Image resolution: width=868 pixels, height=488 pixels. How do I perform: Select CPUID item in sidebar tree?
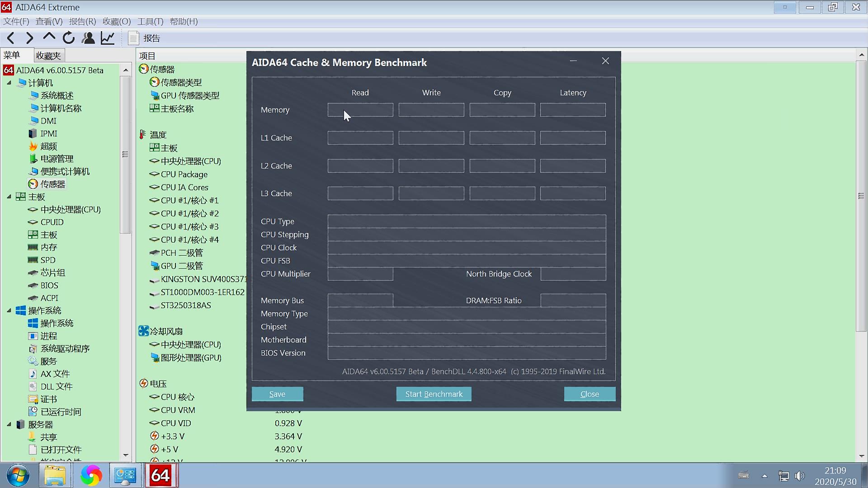click(x=52, y=222)
